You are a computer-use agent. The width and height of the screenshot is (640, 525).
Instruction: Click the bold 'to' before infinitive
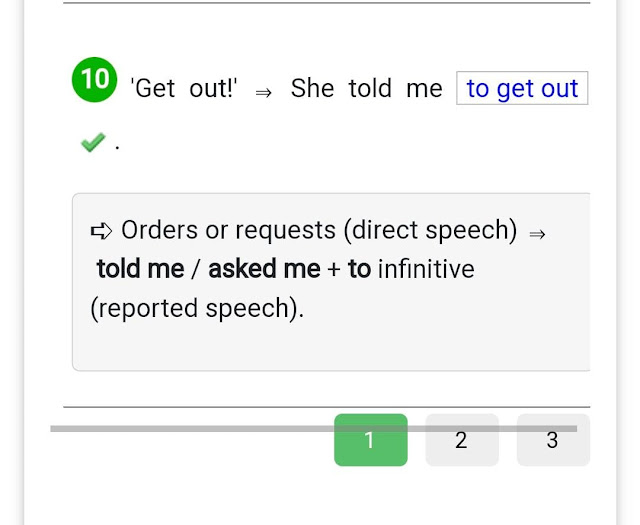[359, 269]
